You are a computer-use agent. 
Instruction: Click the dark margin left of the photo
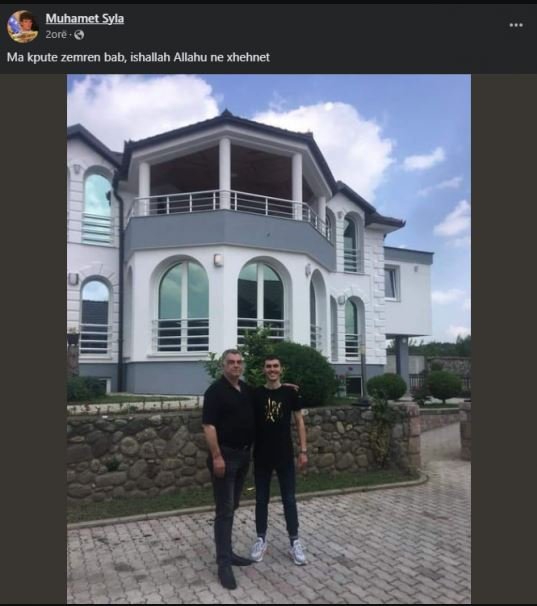tap(33, 339)
